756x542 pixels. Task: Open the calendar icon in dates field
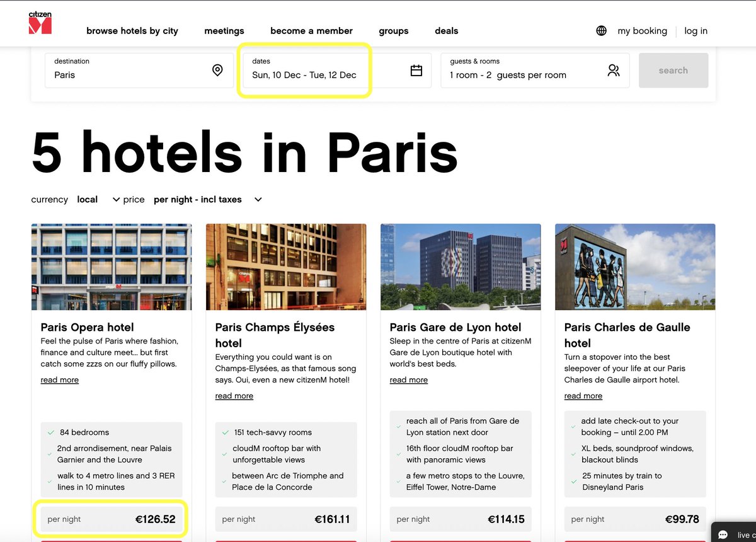click(416, 71)
